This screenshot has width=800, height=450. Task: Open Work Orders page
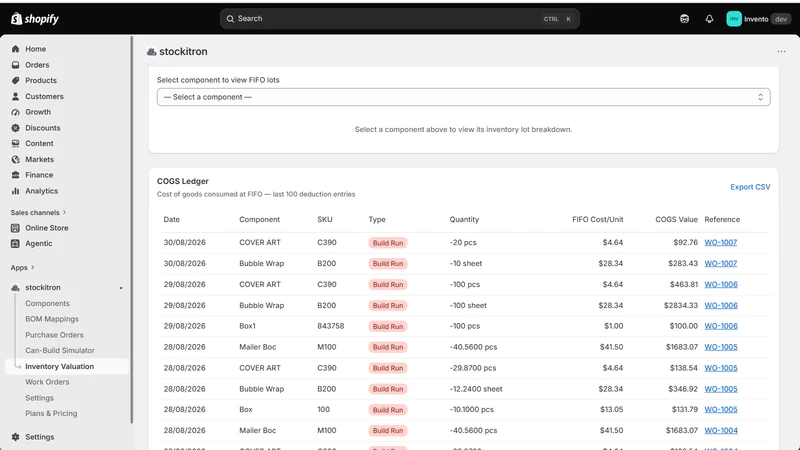pos(47,382)
